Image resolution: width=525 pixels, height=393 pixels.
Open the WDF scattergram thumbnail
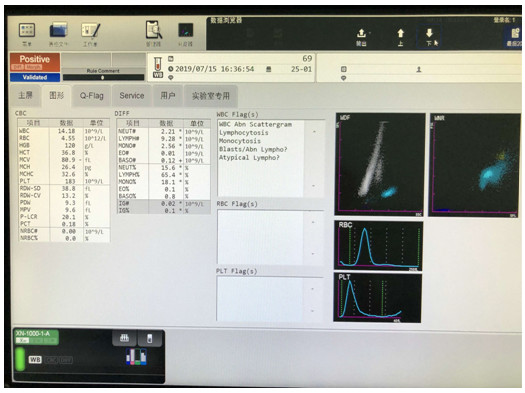380,164
